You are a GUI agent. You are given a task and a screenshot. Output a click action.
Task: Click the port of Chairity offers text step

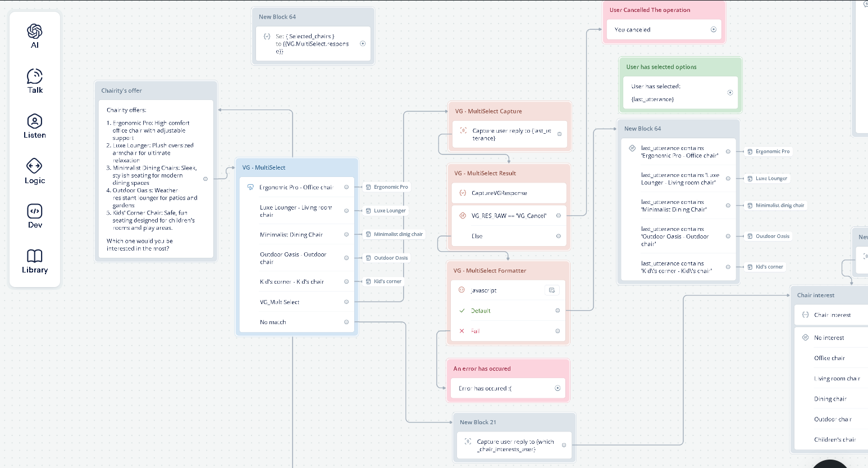tap(205, 179)
